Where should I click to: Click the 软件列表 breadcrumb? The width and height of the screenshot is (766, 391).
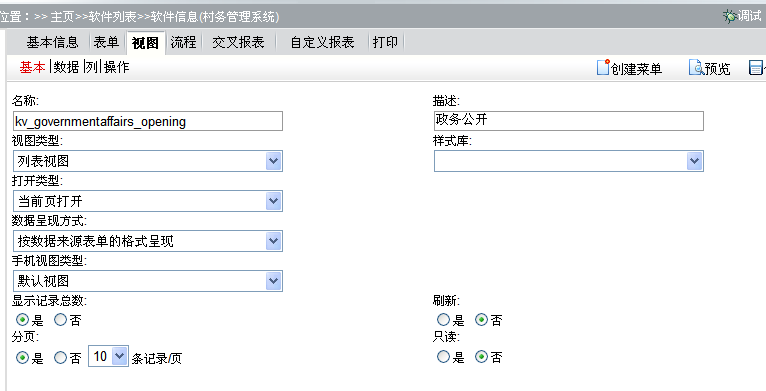(x=112, y=17)
